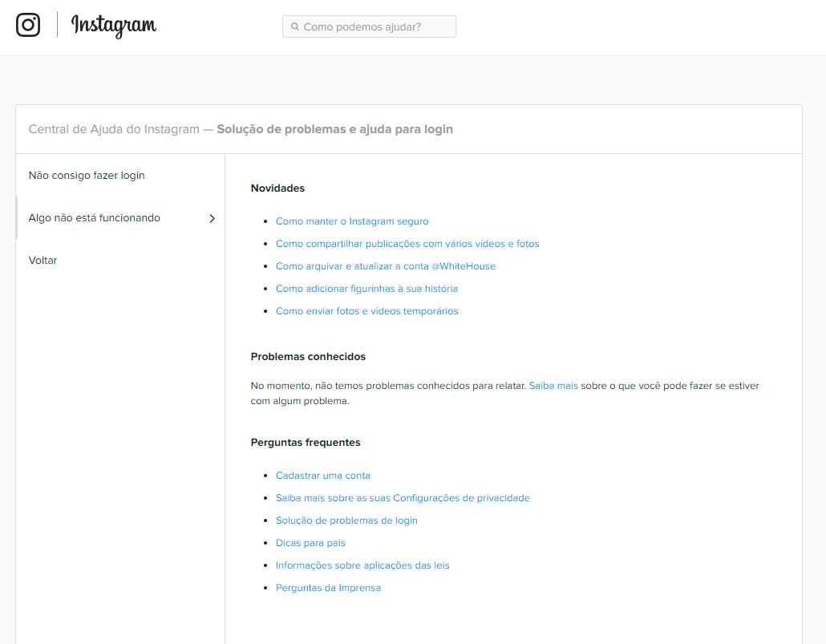
Task: Open 'Cadastrar uma conta' link
Action: pos(323,476)
